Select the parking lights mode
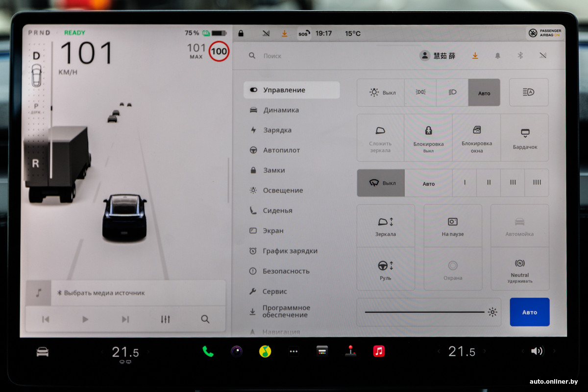The image size is (588, 392). pos(420,93)
